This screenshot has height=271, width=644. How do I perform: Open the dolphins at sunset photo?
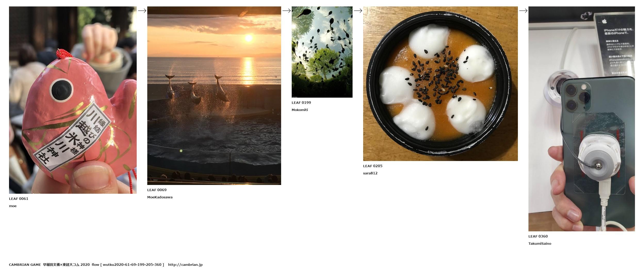coord(214,96)
